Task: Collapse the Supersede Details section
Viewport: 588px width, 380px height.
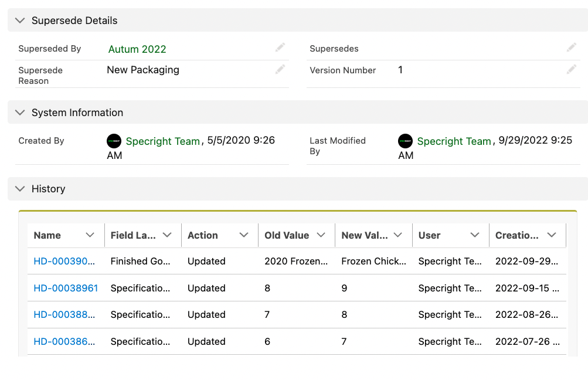Action: 20,19
